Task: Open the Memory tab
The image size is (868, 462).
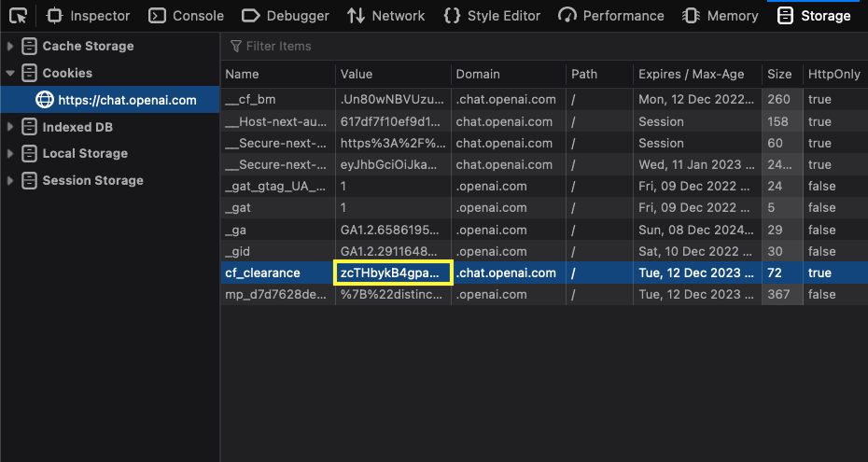Action: [720, 16]
